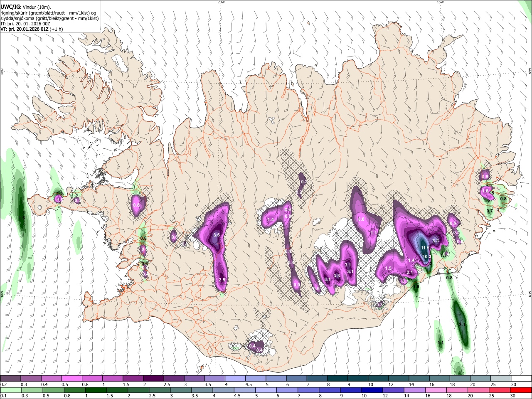532x399 pixels.
Task: Click the darkest purple swatch in the snow legend
Action: click(153, 378)
